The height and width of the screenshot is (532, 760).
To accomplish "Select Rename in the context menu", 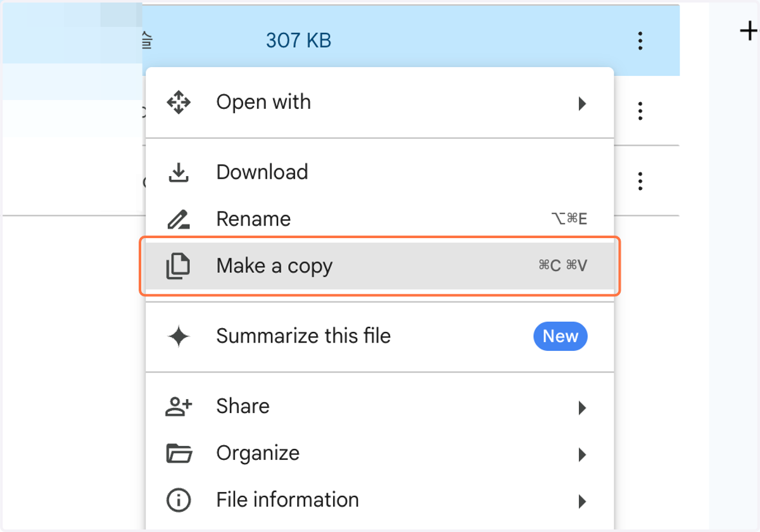I will [379, 219].
